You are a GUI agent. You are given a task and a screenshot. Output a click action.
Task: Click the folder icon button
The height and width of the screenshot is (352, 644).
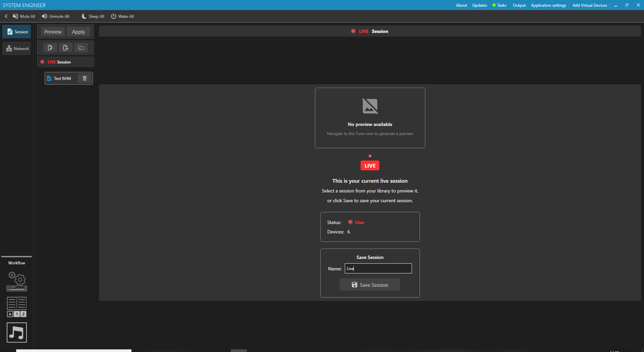point(81,48)
